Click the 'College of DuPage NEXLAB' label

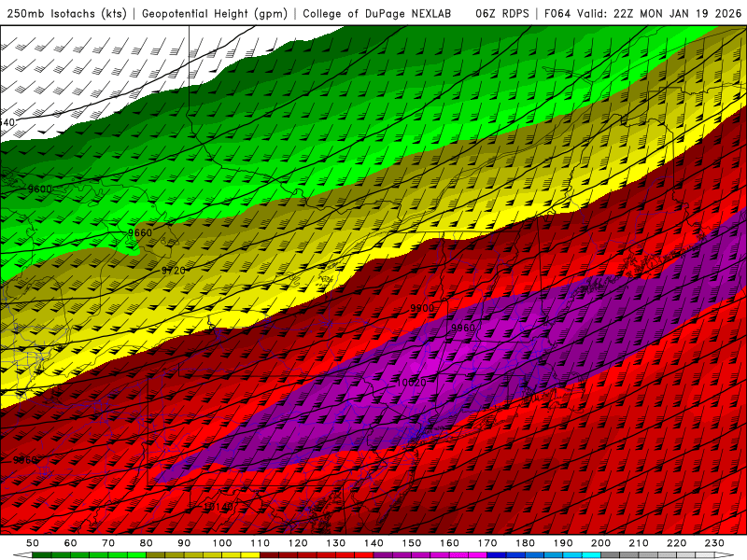point(377,14)
